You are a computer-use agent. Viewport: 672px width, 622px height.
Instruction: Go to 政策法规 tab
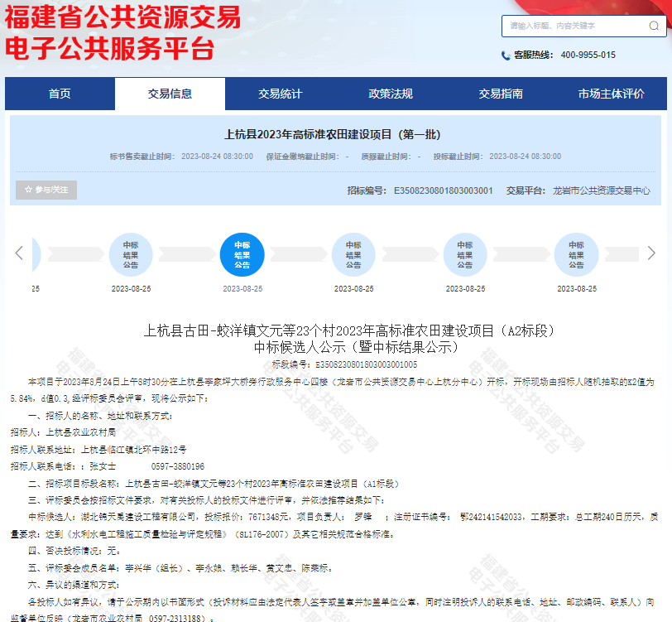click(x=390, y=94)
